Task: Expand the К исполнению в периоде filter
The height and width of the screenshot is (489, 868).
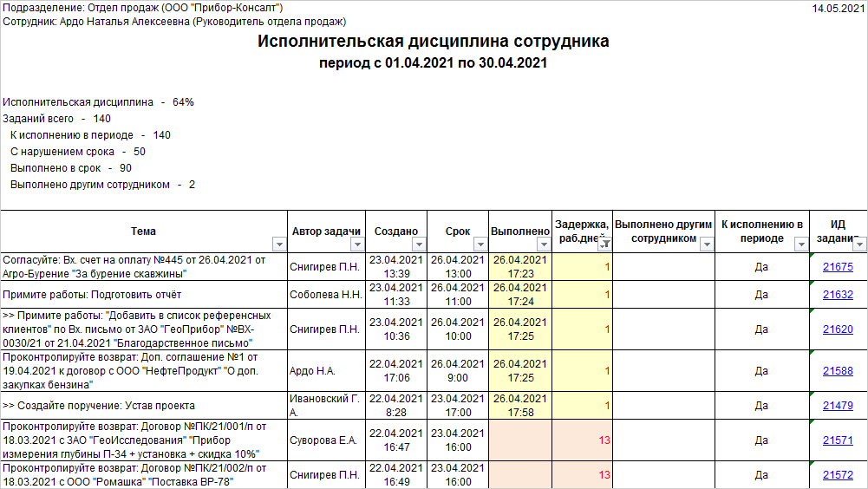Action: 801,244
